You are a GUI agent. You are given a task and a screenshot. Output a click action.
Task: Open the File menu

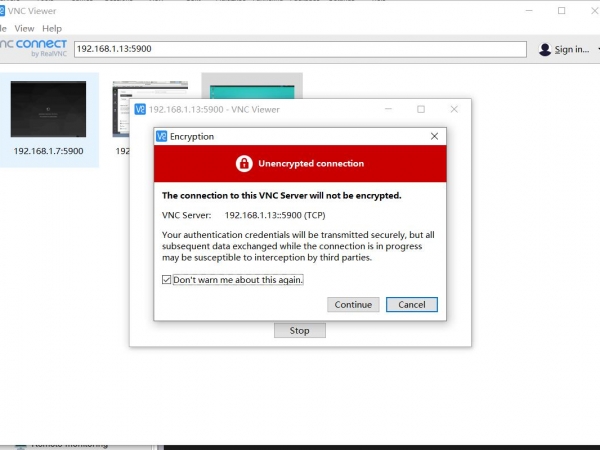pos(3,29)
